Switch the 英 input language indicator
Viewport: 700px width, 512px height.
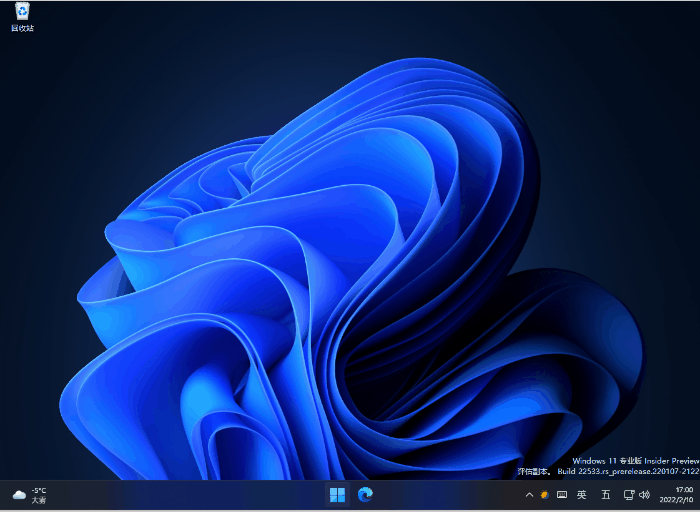[x=582, y=495]
